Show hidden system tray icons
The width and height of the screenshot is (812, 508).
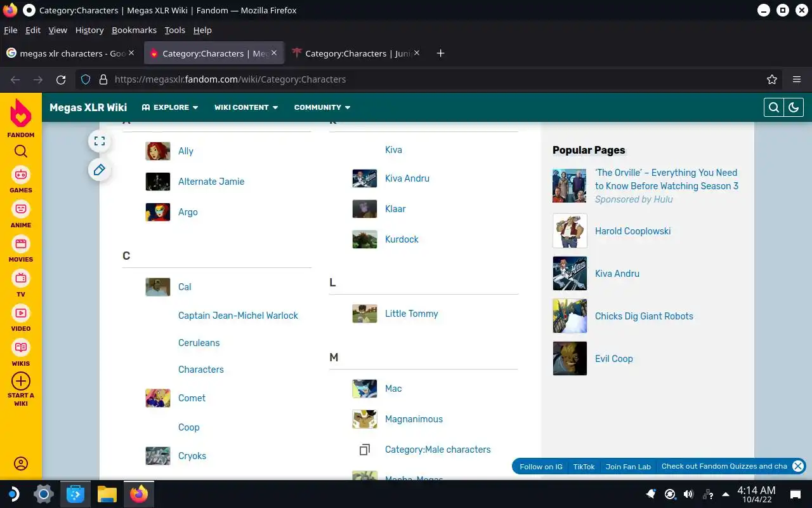[x=726, y=494]
